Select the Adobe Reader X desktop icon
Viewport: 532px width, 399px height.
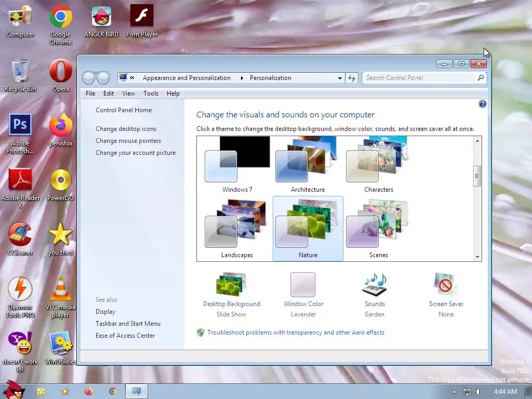[20, 189]
